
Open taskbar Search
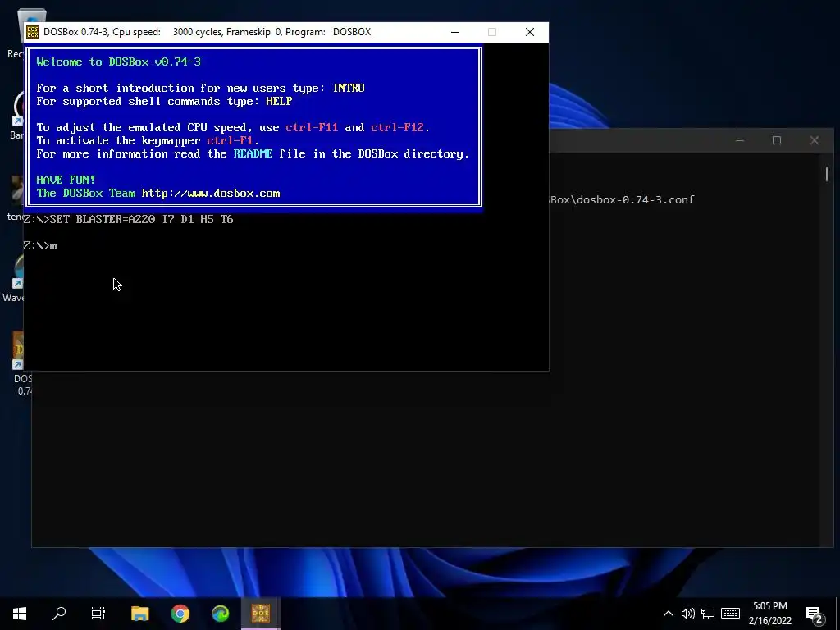pyautogui.click(x=59, y=613)
